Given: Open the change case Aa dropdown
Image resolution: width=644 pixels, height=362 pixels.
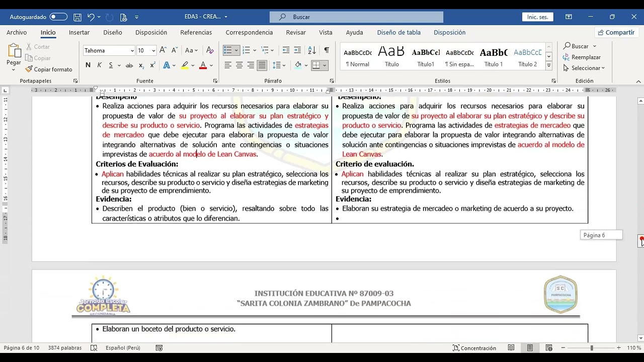Looking at the screenshot, I should (191, 50).
